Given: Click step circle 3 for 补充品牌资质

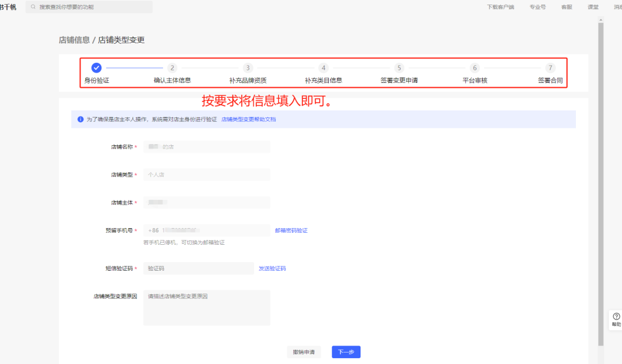Looking at the screenshot, I should point(248,67).
